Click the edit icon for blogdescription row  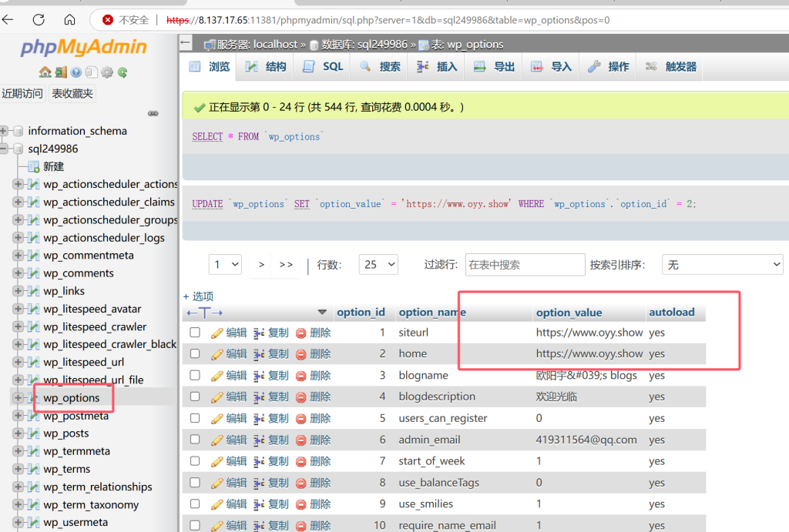coord(217,397)
